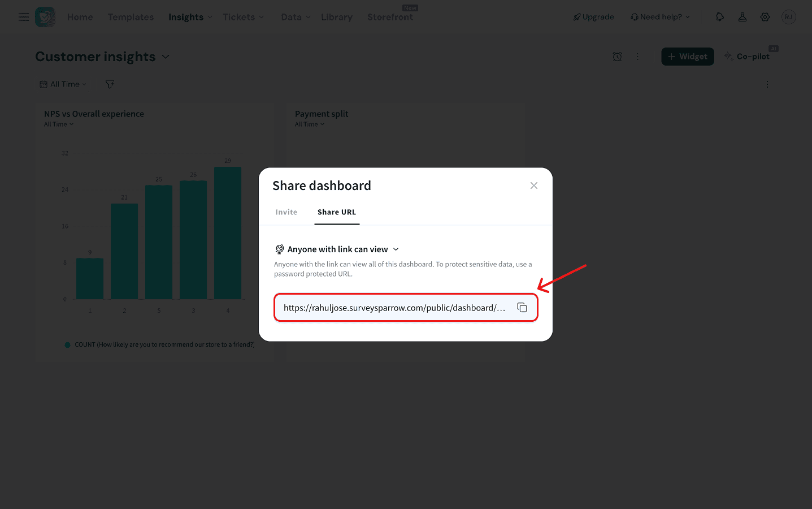
Task: Click the RJ account avatar
Action: coord(789,17)
